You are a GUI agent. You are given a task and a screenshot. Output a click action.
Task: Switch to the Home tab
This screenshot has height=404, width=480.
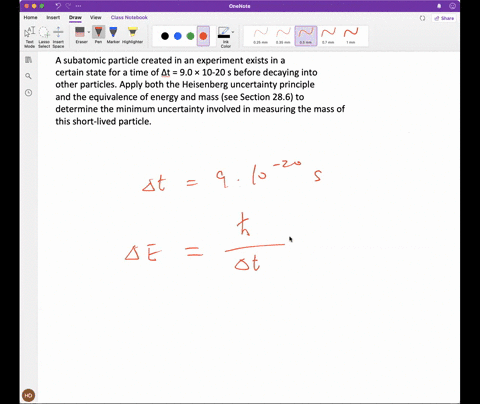click(30, 17)
